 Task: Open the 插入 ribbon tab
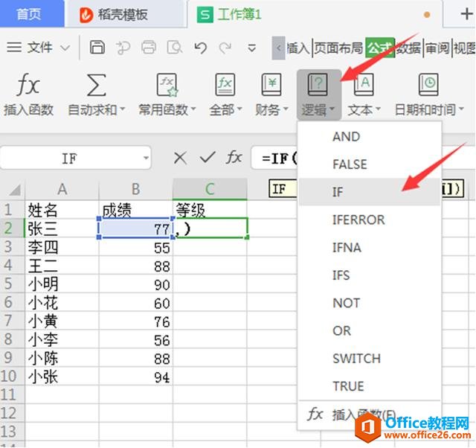click(298, 48)
